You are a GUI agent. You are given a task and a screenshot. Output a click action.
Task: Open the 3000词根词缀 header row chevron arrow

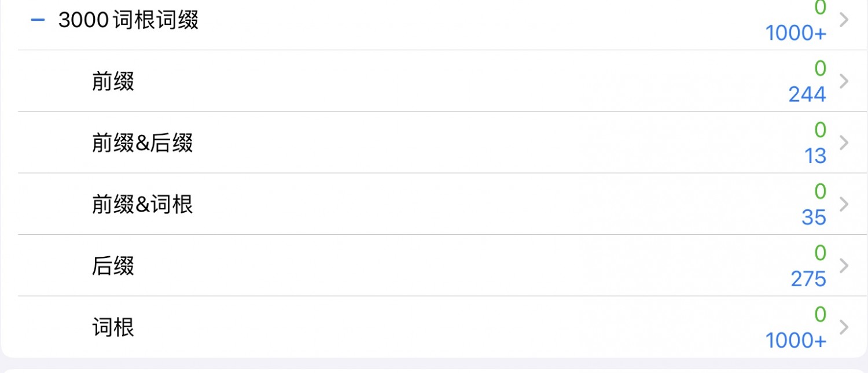844,20
